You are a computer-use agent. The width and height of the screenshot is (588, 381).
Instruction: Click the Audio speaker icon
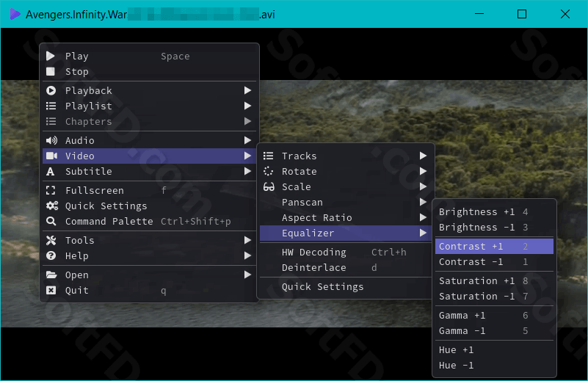[x=51, y=141]
